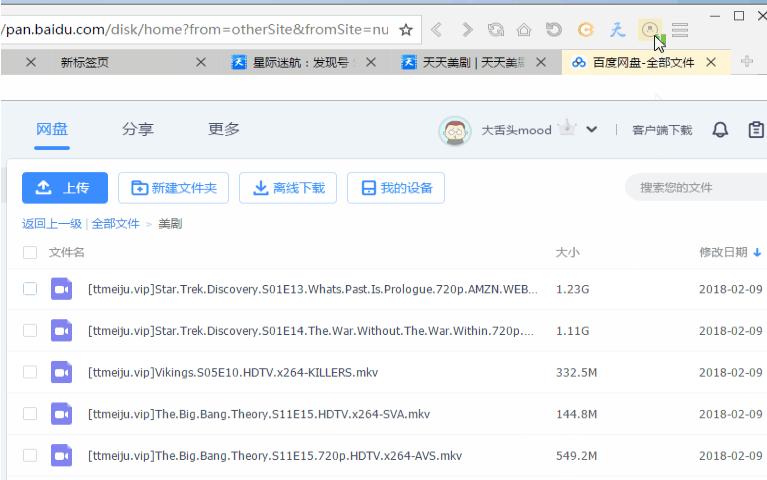
Task: Click the 大舌头mood username
Action: click(x=517, y=130)
